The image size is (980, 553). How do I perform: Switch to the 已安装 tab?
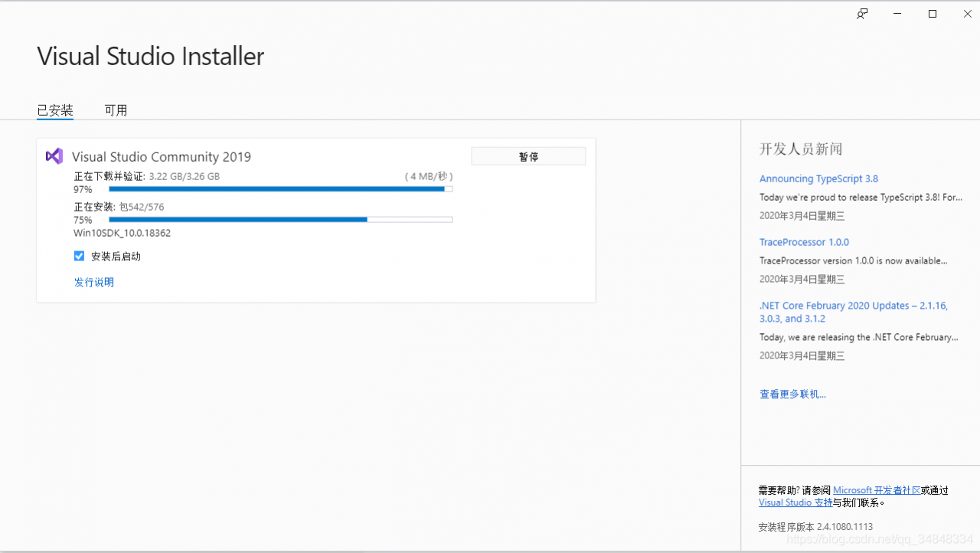coord(55,110)
